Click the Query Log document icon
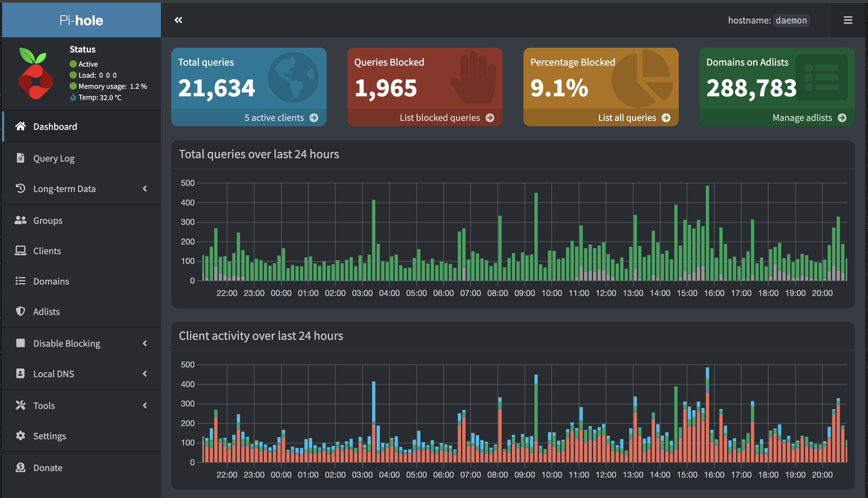 (20, 158)
